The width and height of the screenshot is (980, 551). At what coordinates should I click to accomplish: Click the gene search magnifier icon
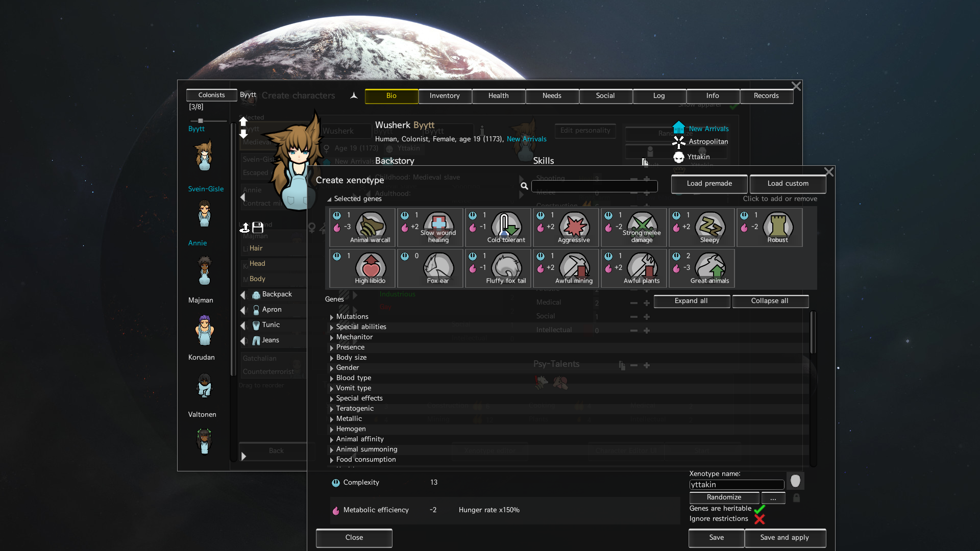524,186
